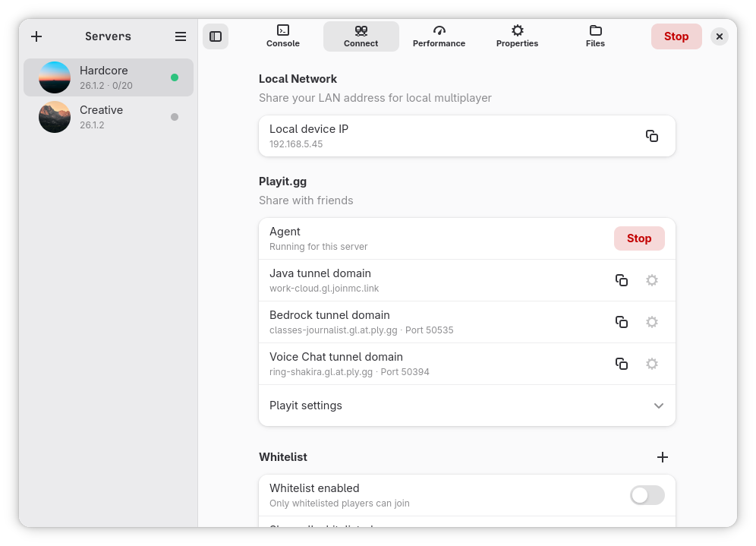The height and width of the screenshot is (546, 756).
Task: Copy the Bedrock tunnel domain
Action: (x=622, y=322)
